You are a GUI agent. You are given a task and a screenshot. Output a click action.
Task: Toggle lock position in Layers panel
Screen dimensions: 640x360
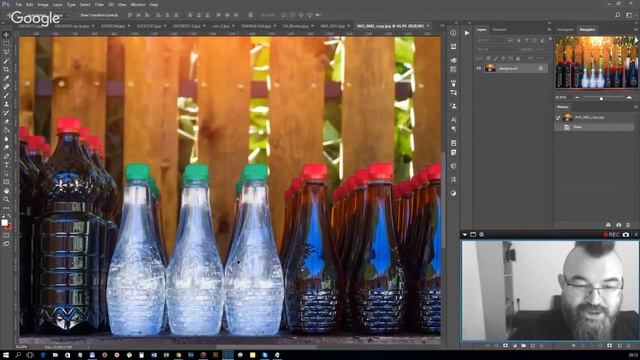coord(503,58)
